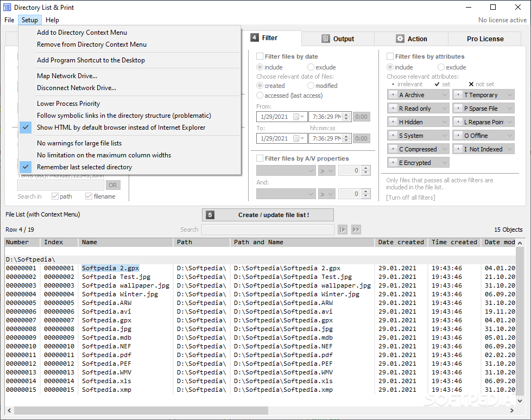Viewport: 531px width, 420px height.
Task: Click the horizontal scrollbar thumb of file list
Action: click(x=141, y=410)
